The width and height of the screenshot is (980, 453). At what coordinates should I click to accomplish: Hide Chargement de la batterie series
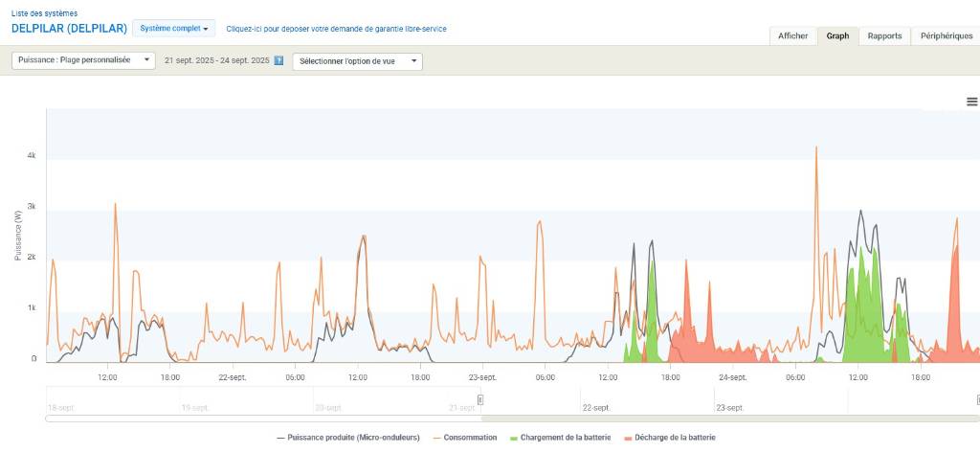pyautogui.click(x=561, y=438)
